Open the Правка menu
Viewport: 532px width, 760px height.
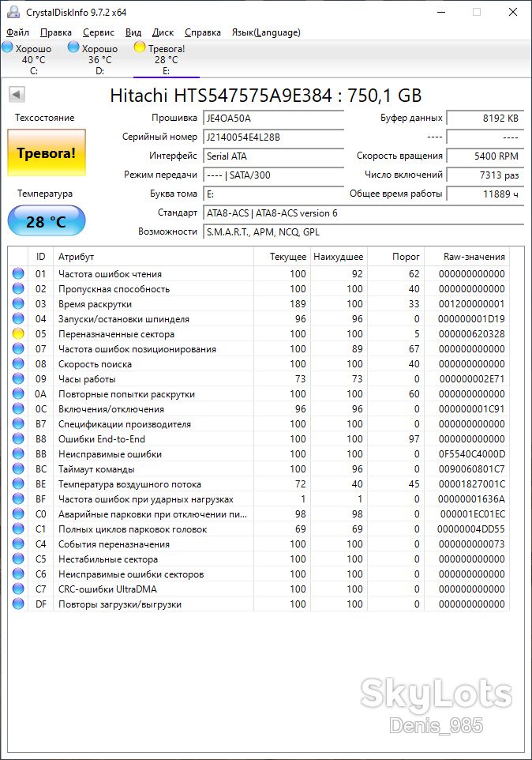tap(56, 32)
